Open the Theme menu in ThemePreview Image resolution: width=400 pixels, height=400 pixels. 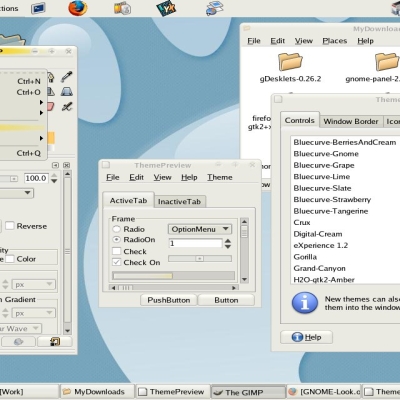pyautogui.click(x=220, y=177)
